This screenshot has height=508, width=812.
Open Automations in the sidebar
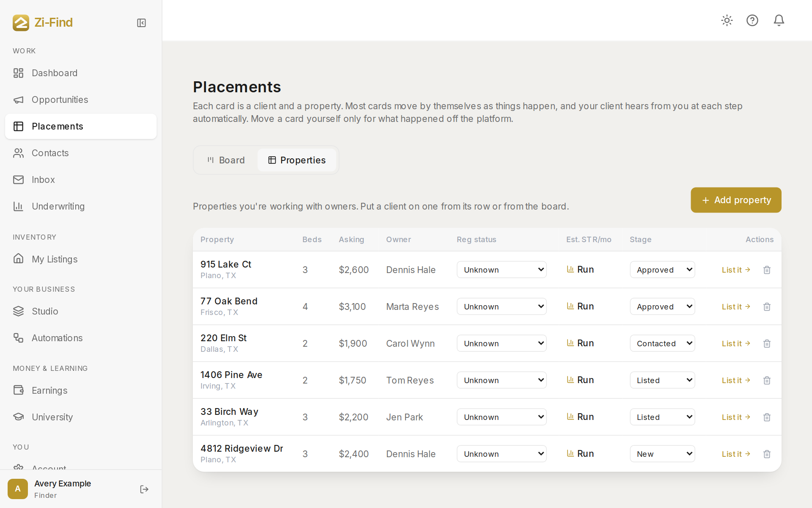(x=81, y=338)
